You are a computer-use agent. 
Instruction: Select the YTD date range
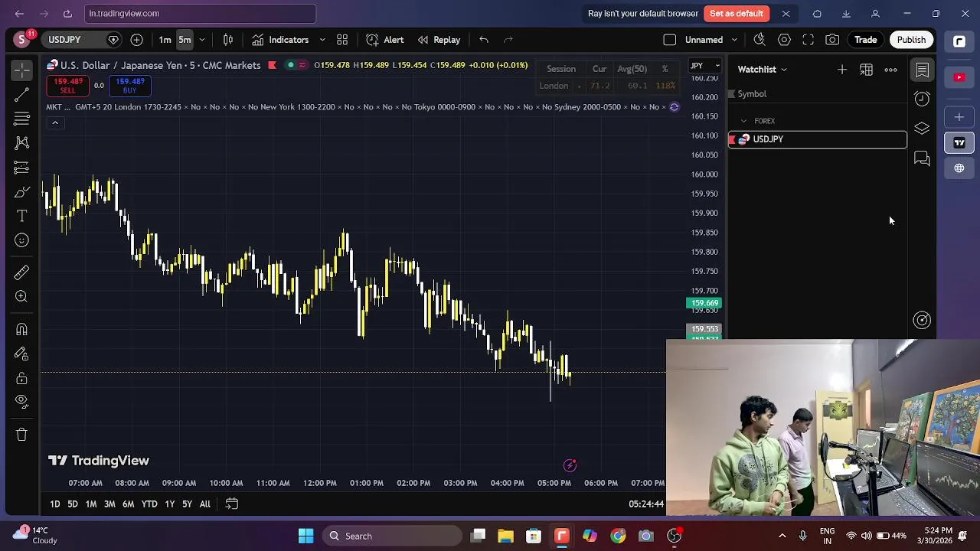click(149, 504)
